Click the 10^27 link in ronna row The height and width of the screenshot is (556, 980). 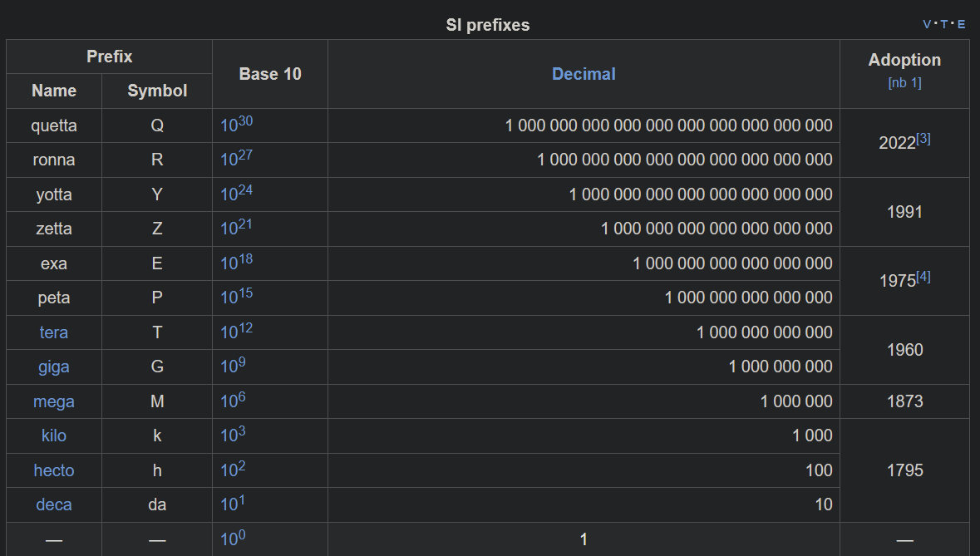236,158
